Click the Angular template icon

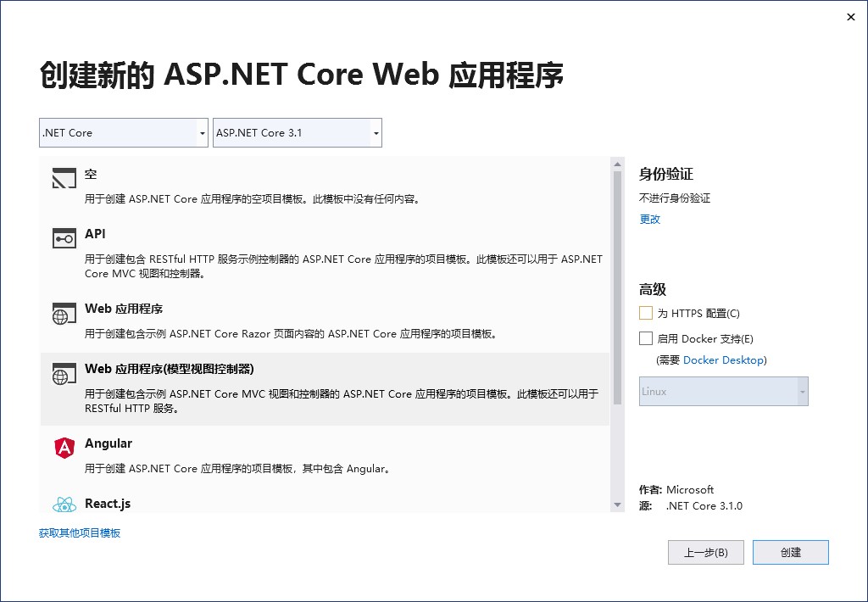(x=64, y=446)
